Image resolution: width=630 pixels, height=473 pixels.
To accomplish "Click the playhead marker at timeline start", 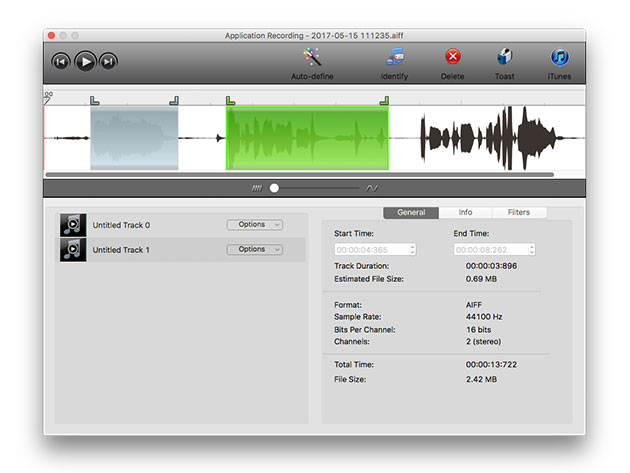I will (x=48, y=98).
